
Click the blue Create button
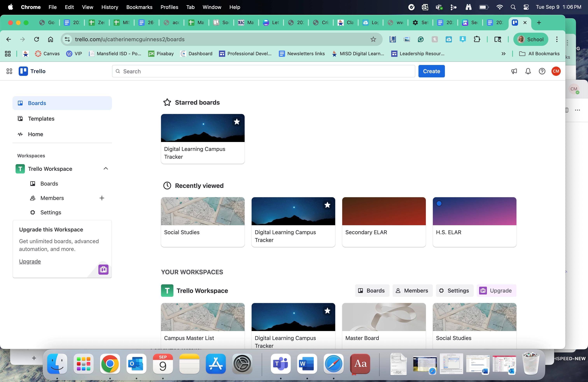point(431,71)
